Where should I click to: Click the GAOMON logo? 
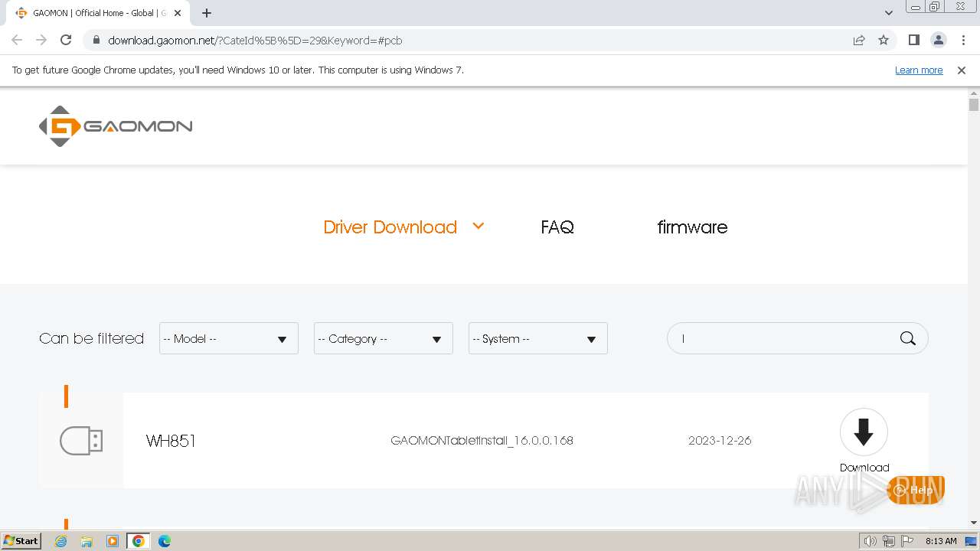(x=116, y=126)
